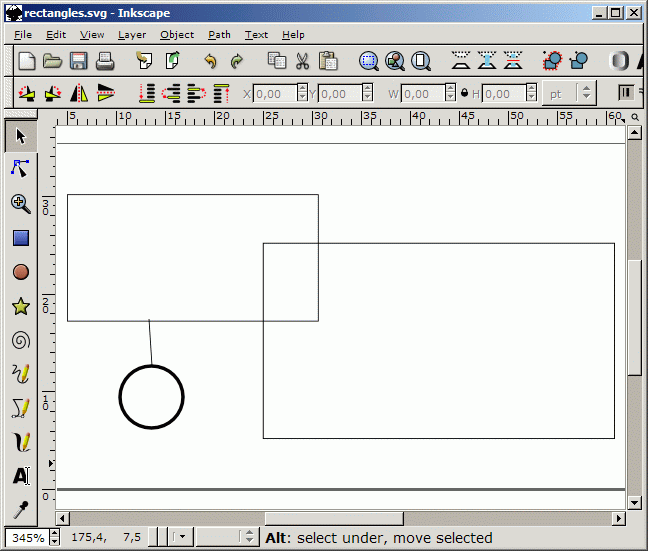Flip selection vertically
Screen dimensions: 648x551
pyautogui.click(x=105, y=93)
